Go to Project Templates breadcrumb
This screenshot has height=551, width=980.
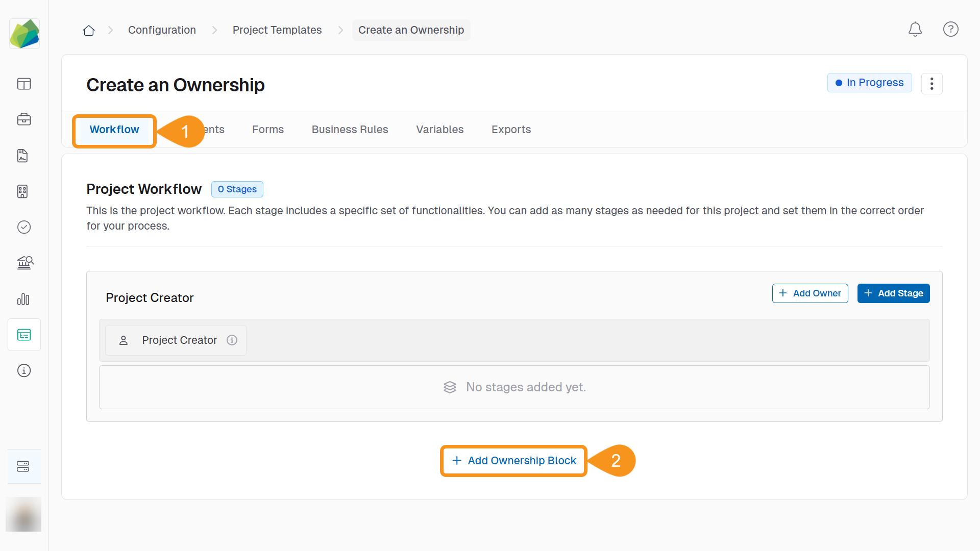[277, 30]
